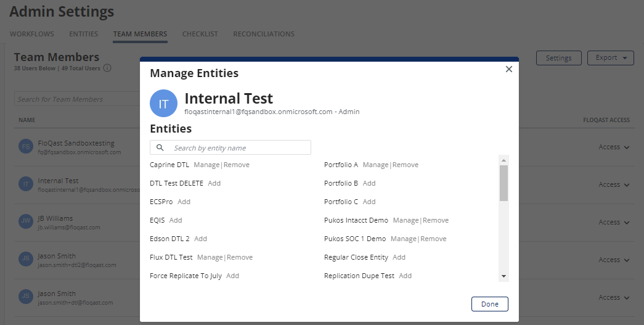Viewport: 644px width, 325px height.
Task: Click the entity list scrollbar thumb
Action: click(x=503, y=183)
